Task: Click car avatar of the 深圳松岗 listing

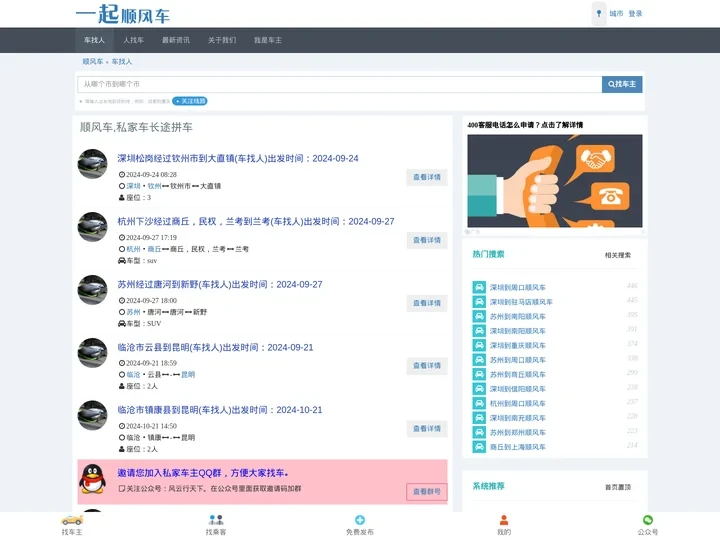Action: (92, 164)
